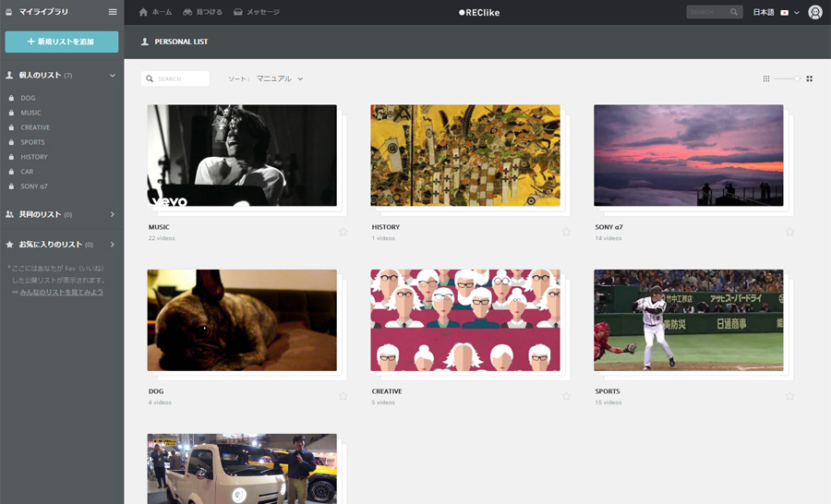Click the '15 videos' count text

click(608, 402)
